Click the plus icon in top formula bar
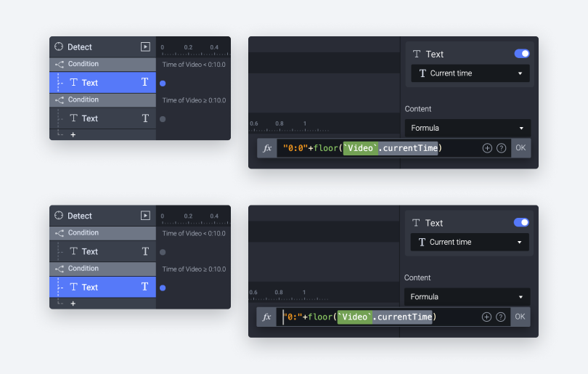Image resolution: width=588 pixels, height=374 pixels. 487,148
